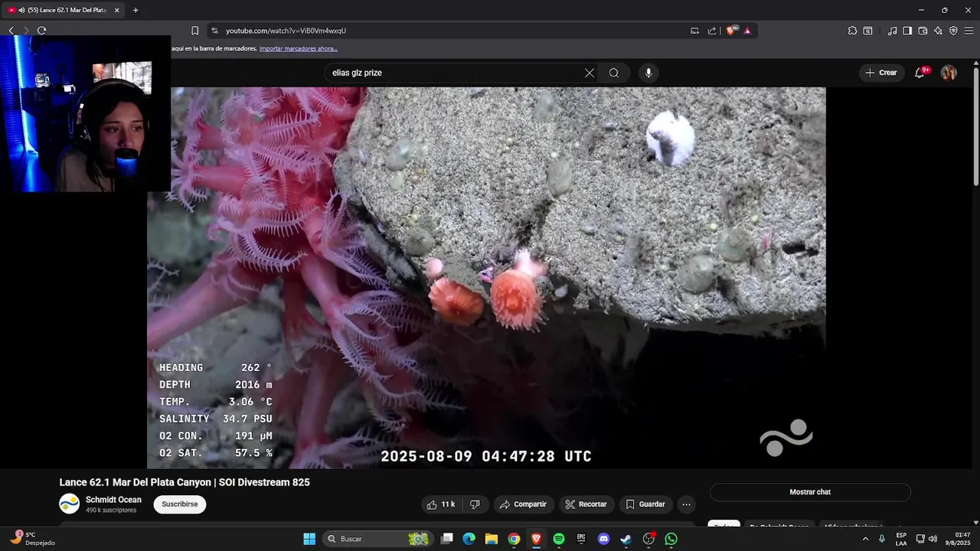The width and height of the screenshot is (980, 551).
Task: Click 'Importar marcadores ahora...' link
Action: (x=299, y=48)
